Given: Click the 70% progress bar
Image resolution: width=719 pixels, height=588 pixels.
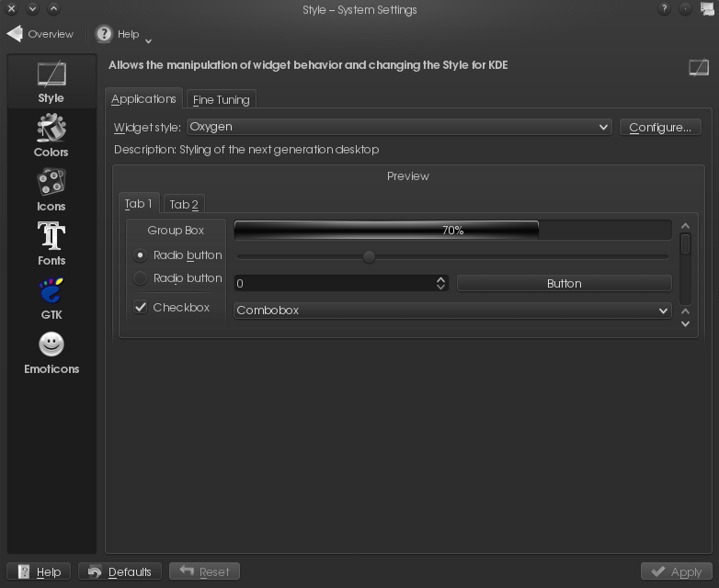Looking at the screenshot, I should [452, 230].
